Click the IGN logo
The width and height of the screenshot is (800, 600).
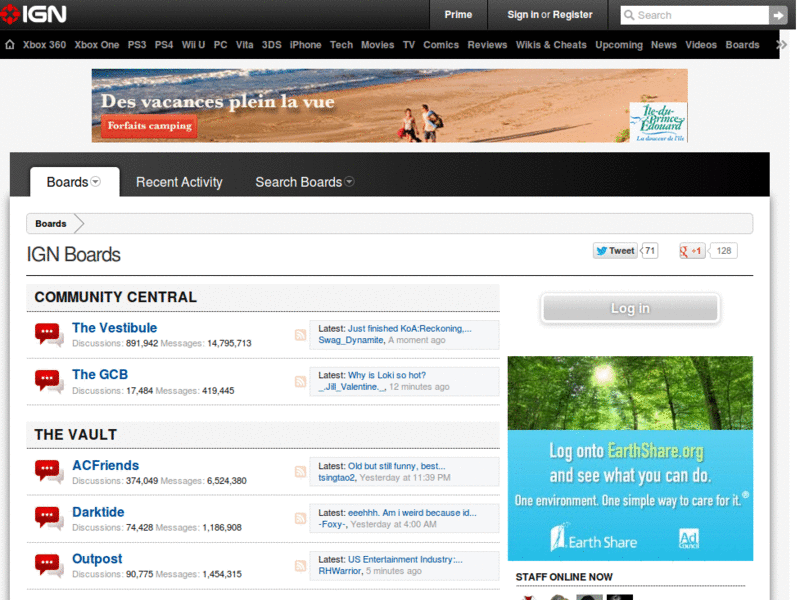coord(34,14)
